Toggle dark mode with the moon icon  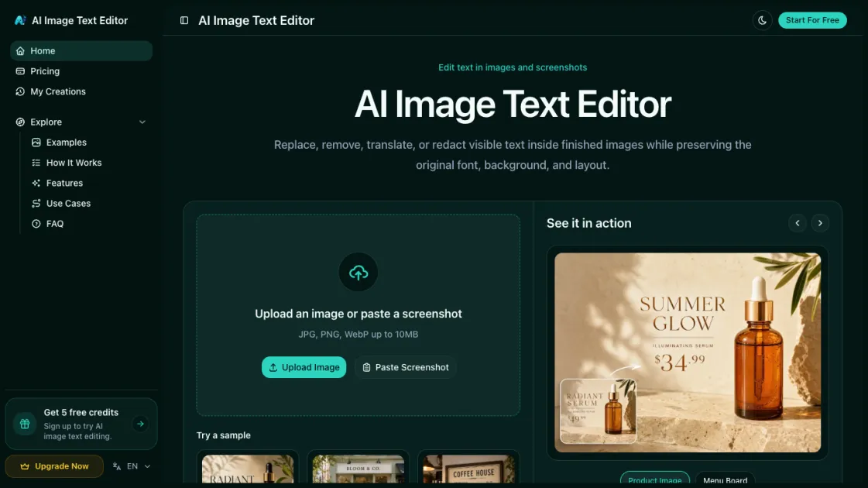pos(762,20)
